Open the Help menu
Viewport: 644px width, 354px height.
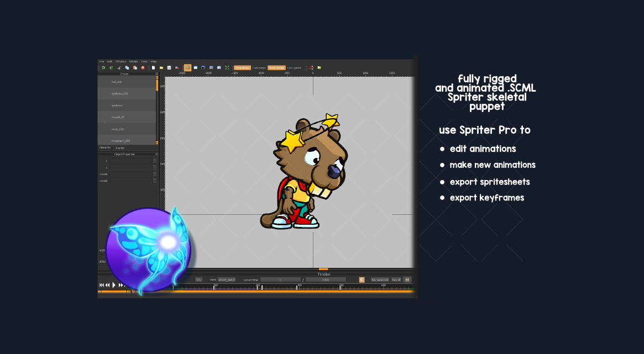(x=154, y=61)
